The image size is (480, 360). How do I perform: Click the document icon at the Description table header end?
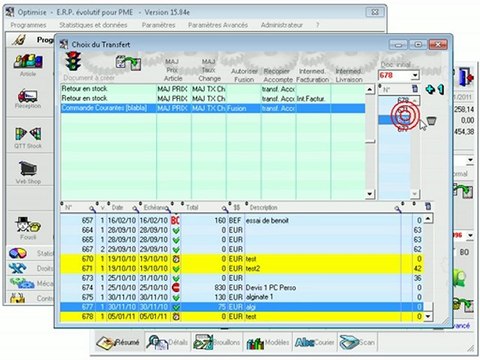click(x=428, y=206)
